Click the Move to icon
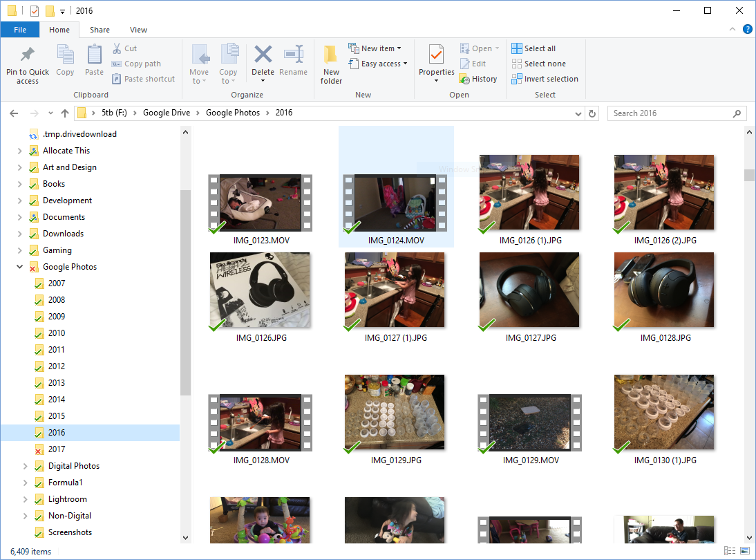 (x=200, y=54)
